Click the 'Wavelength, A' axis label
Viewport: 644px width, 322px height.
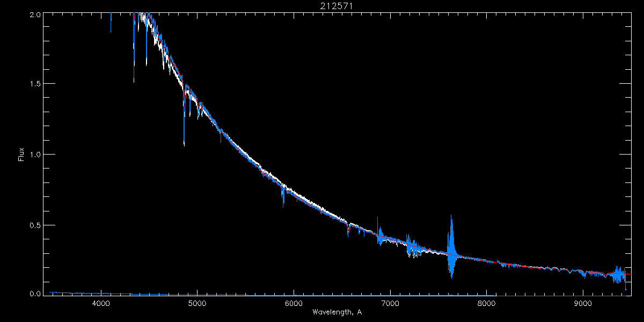click(x=336, y=312)
